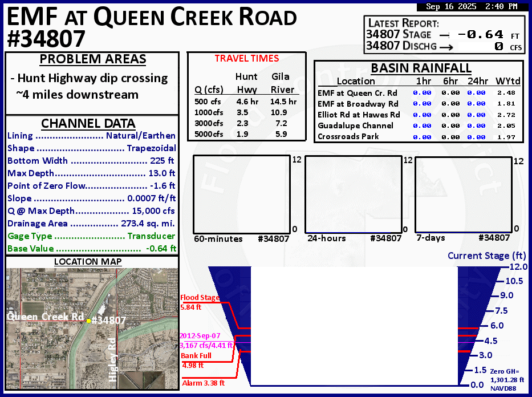This screenshot has height=397, width=532.
Task: Click Max Depth 13.0 ft row
Action: pos(91,173)
